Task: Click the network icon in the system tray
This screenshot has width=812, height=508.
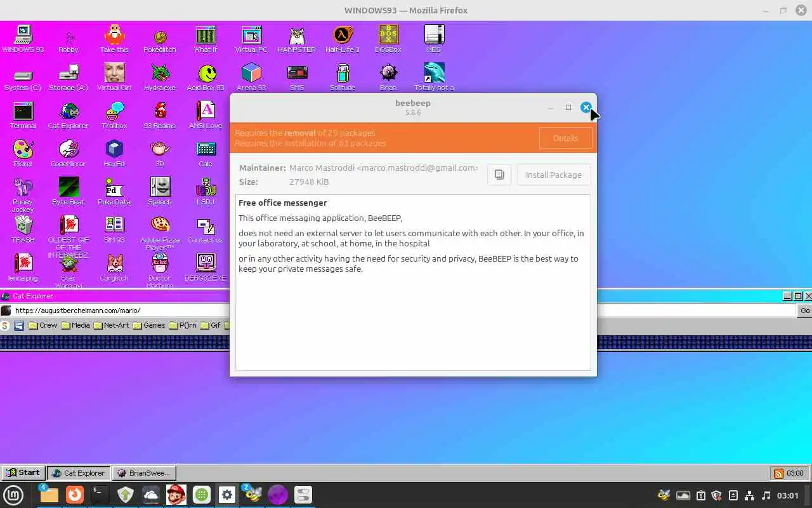Action: click(x=749, y=495)
